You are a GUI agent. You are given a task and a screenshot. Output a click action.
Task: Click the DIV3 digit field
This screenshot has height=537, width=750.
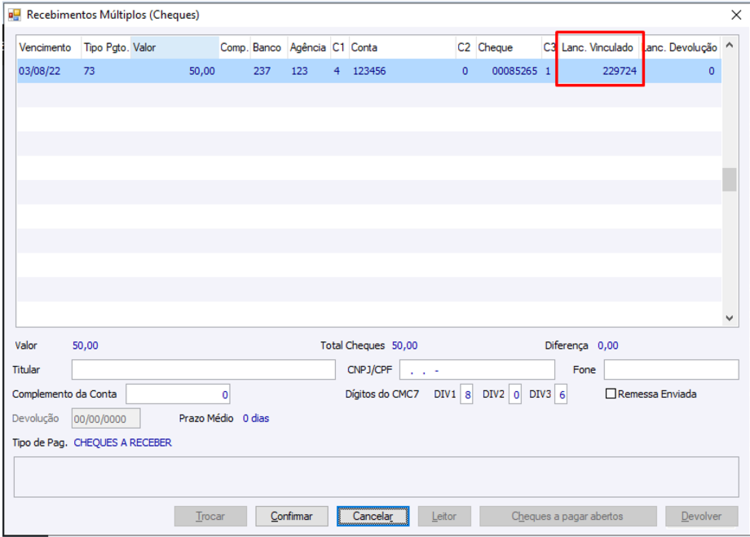pos(561,395)
